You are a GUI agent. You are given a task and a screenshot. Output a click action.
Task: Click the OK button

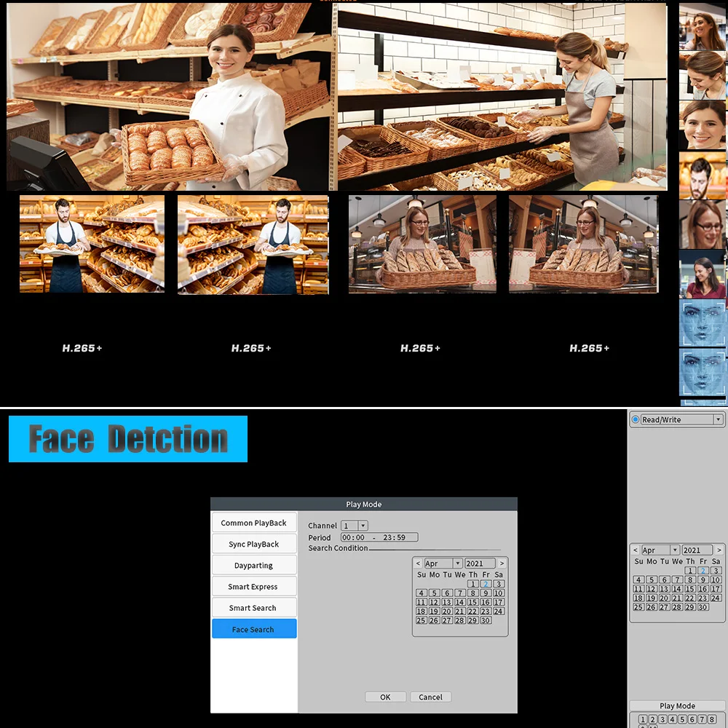click(x=385, y=697)
